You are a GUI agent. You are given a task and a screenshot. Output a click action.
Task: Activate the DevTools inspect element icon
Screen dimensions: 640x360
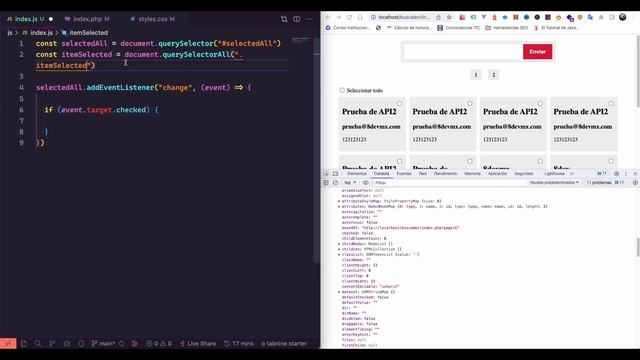click(326, 173)
